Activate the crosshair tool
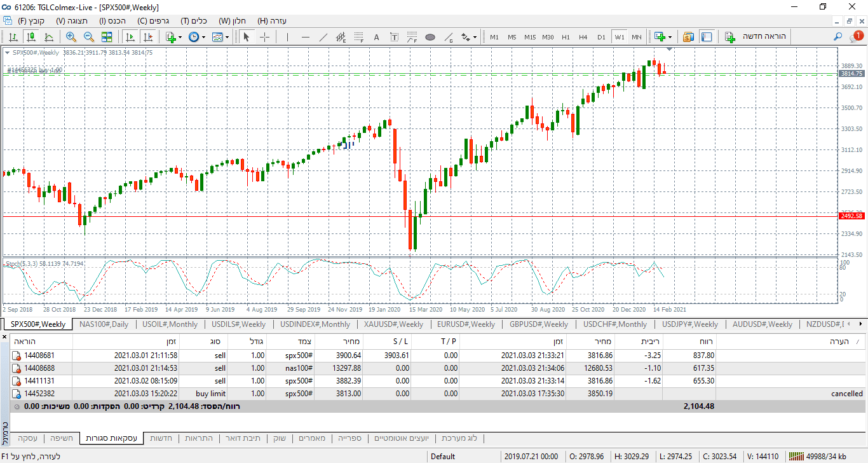Viewport: 868px width, 463px height. pos(264,37)
